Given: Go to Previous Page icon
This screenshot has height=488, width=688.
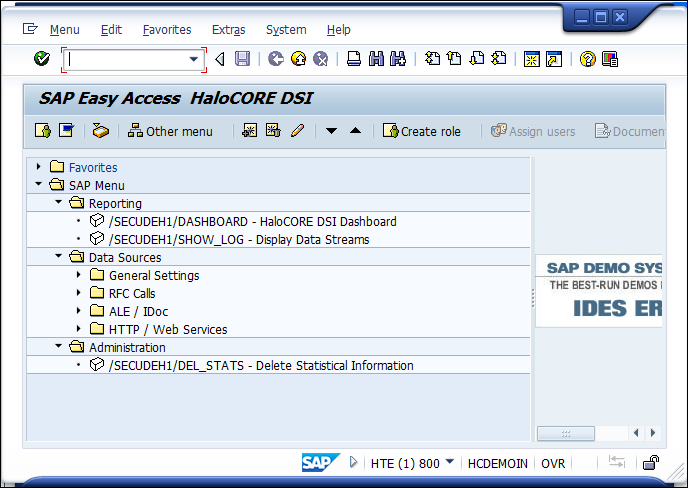Looking at the screenshot, I should [454, 58].
